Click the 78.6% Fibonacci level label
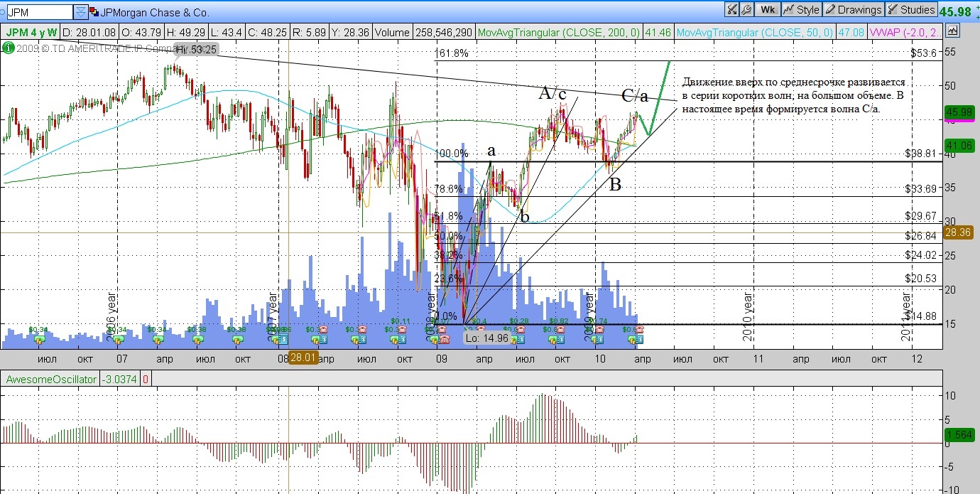The height and width of the screenshot is (494, 980). [449, 189]
